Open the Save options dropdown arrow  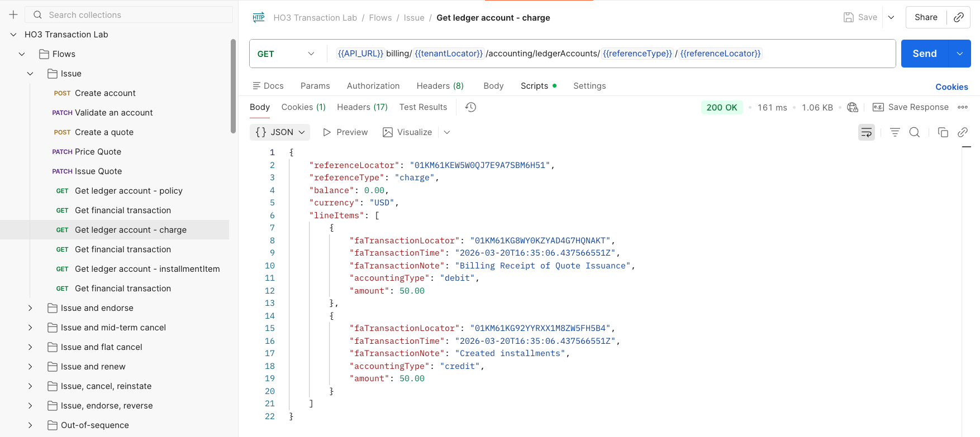(x=891, y=17)
